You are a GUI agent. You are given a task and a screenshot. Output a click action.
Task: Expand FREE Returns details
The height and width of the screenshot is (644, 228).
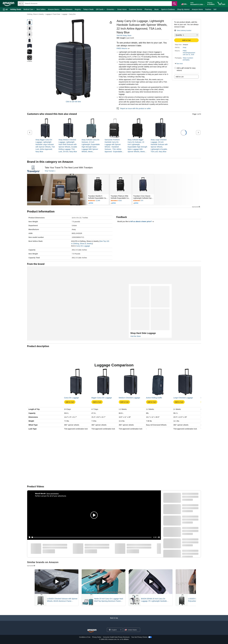click(x=123, y=49)
